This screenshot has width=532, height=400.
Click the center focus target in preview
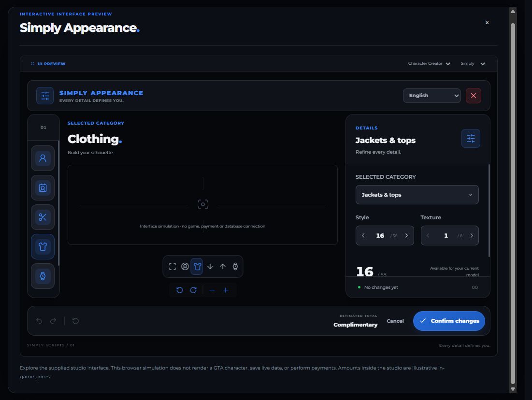(x=203, y=204)
